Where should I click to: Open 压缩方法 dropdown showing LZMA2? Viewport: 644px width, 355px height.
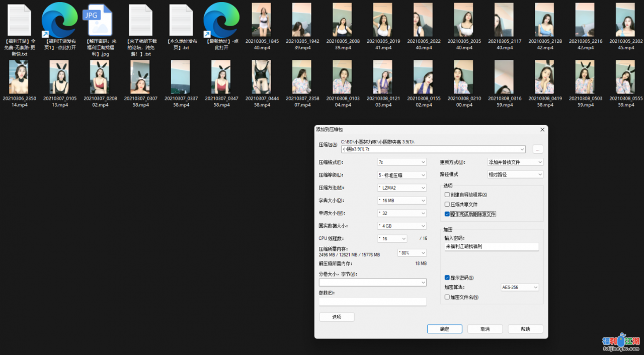click(x=402, y=188)
